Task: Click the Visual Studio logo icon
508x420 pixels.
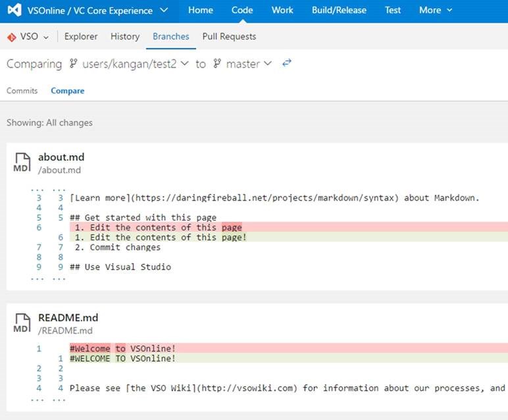Action: (x=14, y=10)
